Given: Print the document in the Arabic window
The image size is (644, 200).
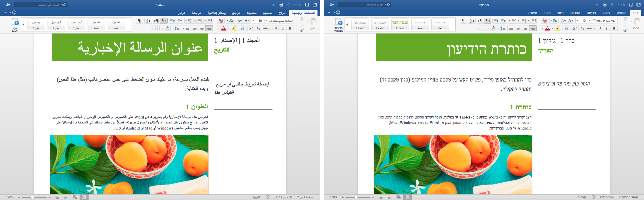Looking at the screenshot, I should [x=281, y=5].
